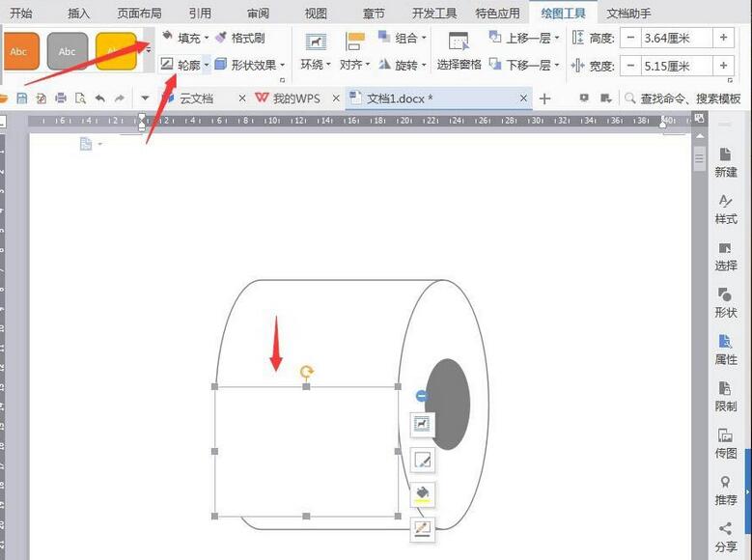Click the print preview icon
This screenshot has width=752, height=560.
[80, 98]
